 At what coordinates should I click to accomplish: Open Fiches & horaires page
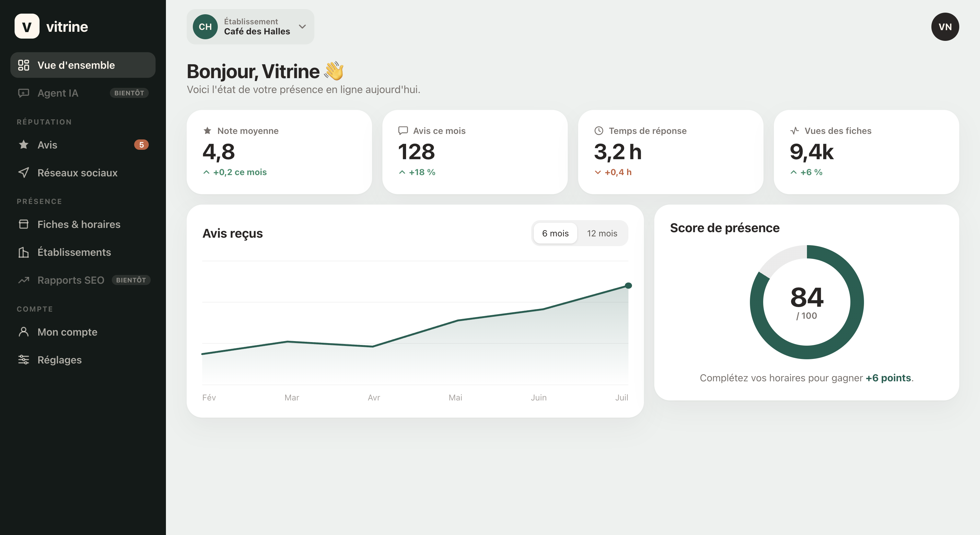coord(83,224)
